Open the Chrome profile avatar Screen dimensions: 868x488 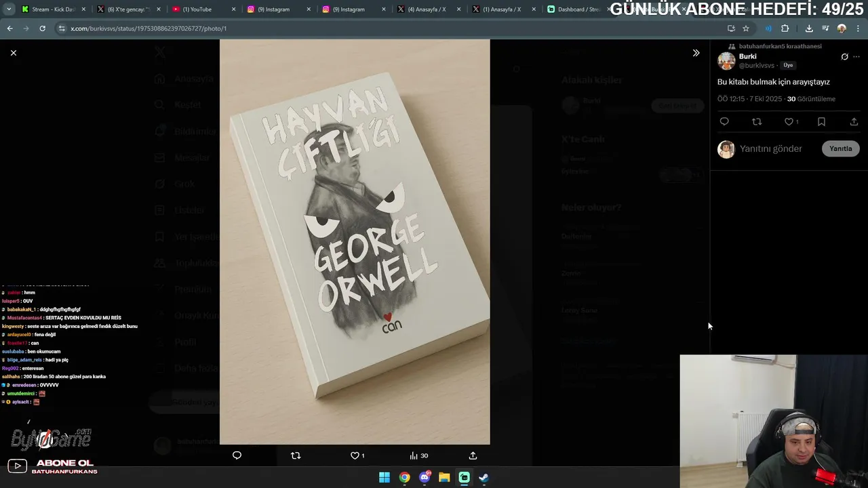click(842, 28)
